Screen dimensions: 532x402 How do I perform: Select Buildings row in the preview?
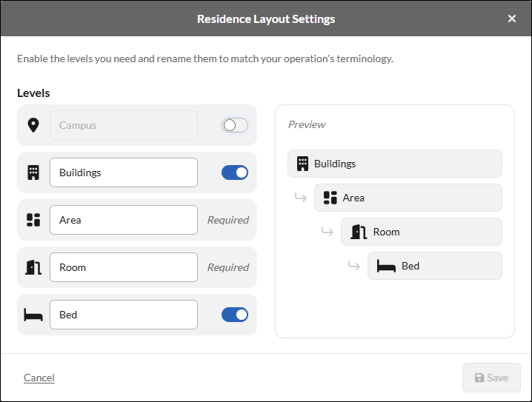[395, 164]
